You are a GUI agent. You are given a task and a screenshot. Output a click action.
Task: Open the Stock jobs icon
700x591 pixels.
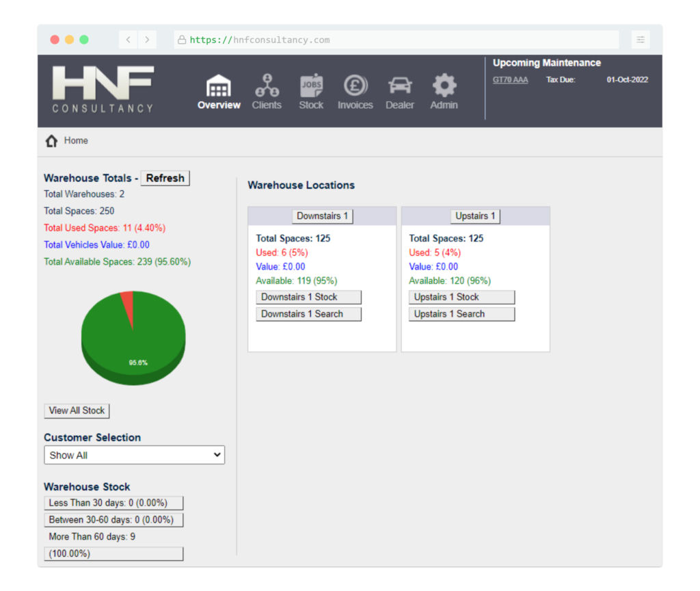[x=311, y=86]
